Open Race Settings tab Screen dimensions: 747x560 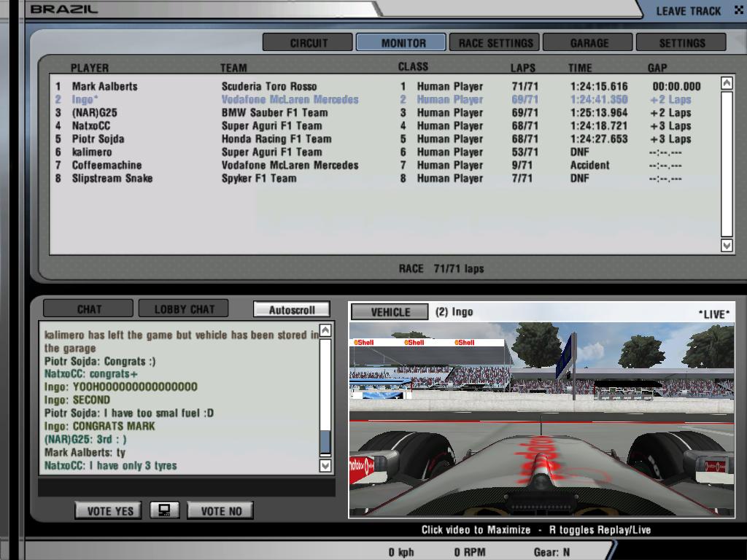pyautogui.click(x=495, y=42)
